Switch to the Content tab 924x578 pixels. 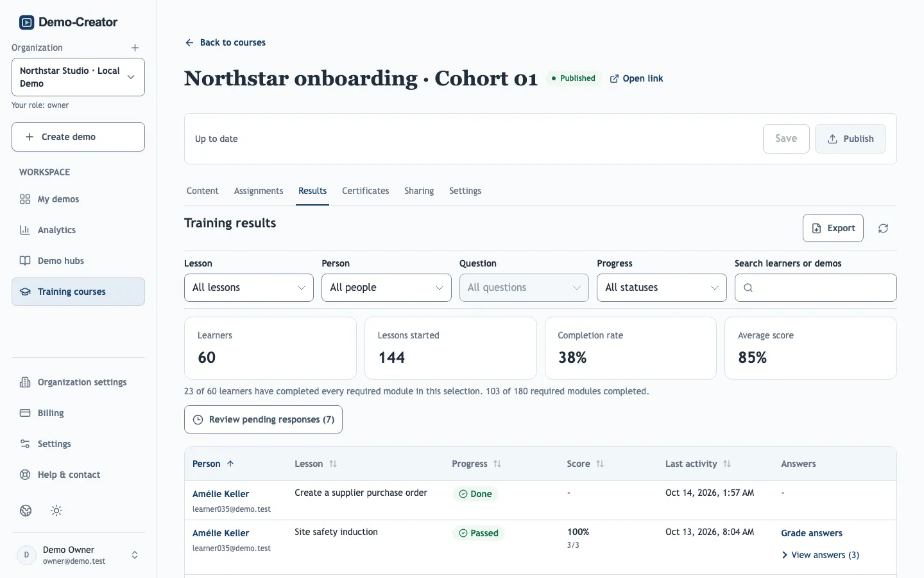pos(203,191)
